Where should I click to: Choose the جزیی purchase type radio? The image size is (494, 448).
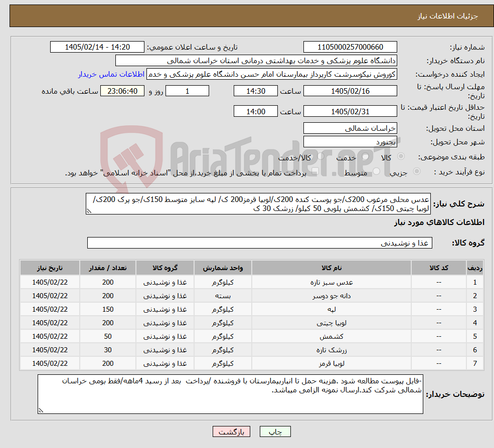point(416,171)
